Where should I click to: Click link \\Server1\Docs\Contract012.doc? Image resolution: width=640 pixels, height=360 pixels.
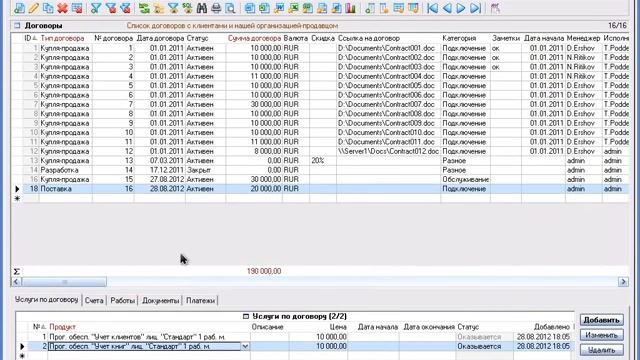click(x=388, y=151)
